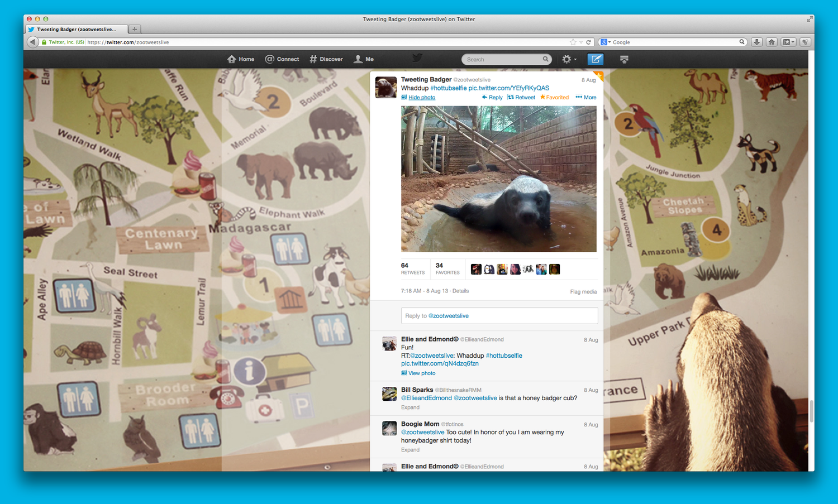
Task: Click the icon right of the compose button
Action: (x=625, y=59)
